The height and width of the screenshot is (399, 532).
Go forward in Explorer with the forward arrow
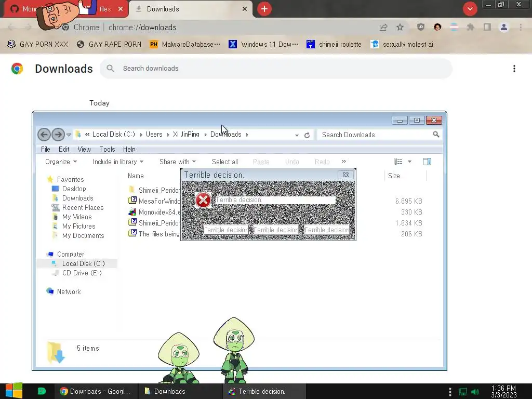[58, 135]
